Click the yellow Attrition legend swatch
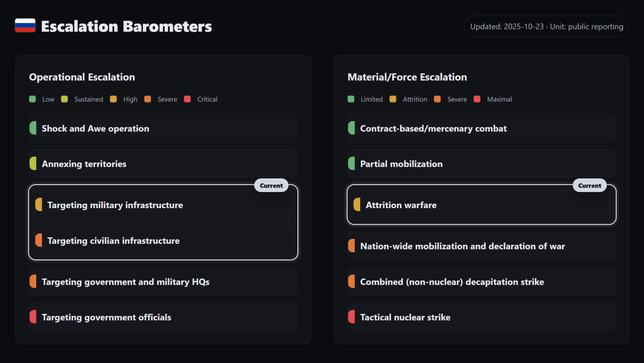 (x=393, y=99)
